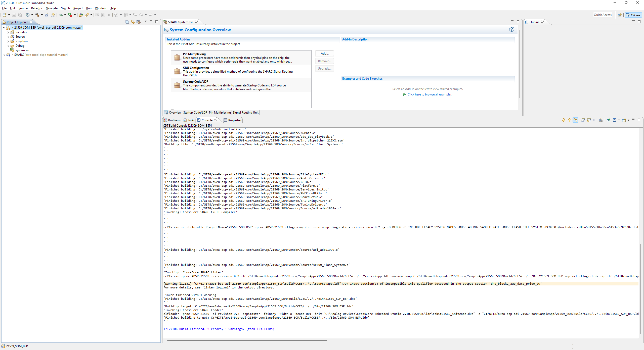Click the Pin Console icon
This screenshot has height=350, width=644.
coord(608,120)
